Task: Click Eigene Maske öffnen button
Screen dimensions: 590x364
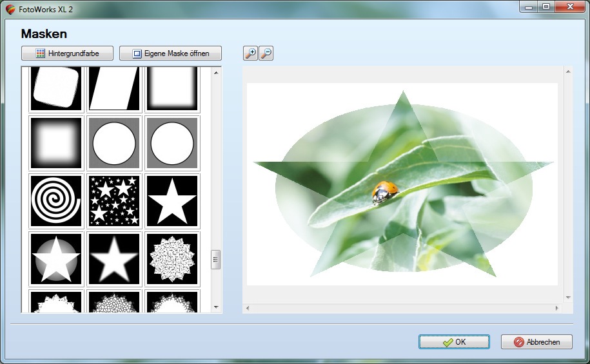Action: tap(170, 53)
